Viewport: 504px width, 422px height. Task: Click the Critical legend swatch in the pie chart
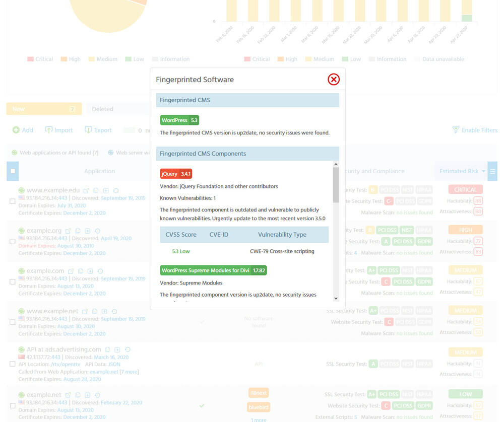click(31, 59)
